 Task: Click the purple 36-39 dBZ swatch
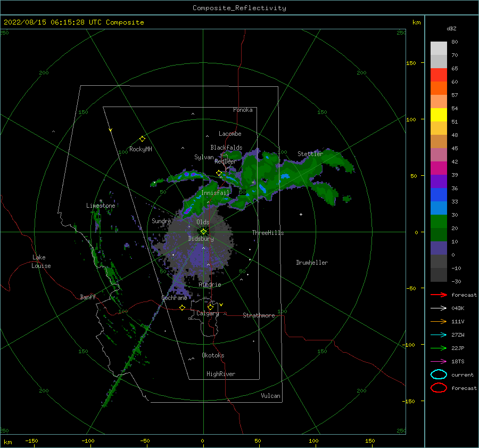[x=439, y=182]
